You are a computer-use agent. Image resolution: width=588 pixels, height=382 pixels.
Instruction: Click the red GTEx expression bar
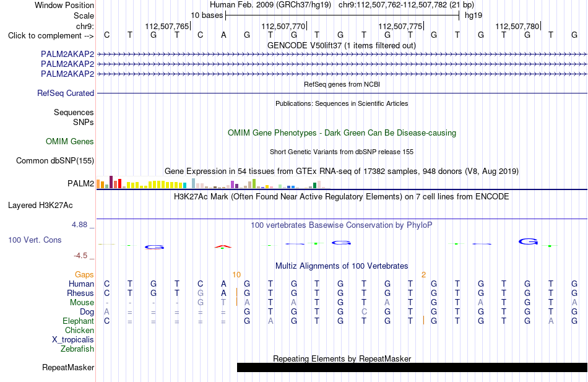(x=119, y=184)
